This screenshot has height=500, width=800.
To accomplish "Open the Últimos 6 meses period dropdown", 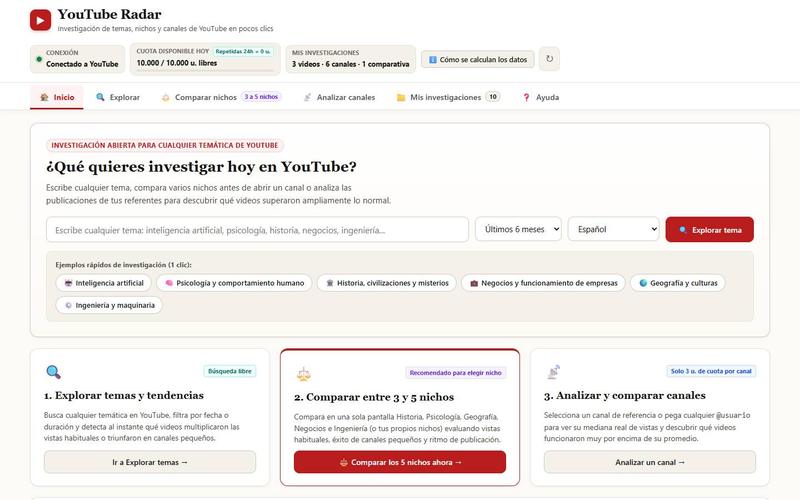I will (518, 229).
